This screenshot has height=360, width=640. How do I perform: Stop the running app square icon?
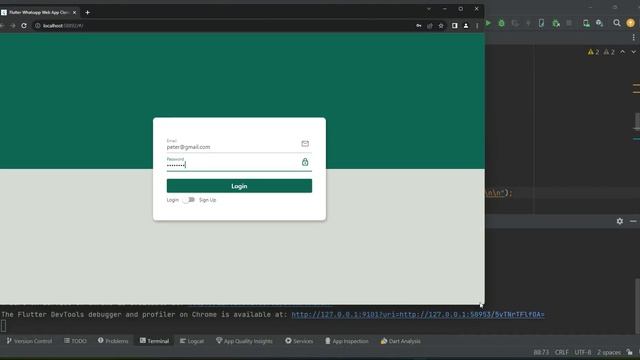point(569,23)
